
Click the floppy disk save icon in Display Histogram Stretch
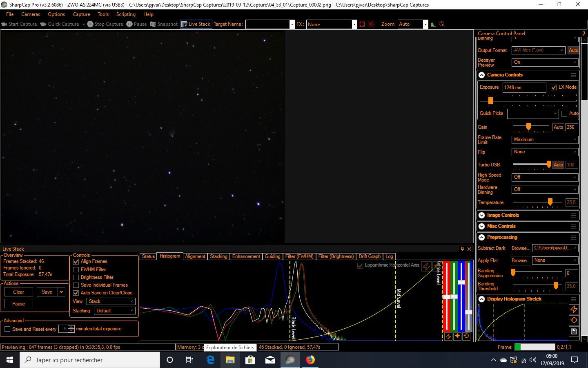[574, 331]
